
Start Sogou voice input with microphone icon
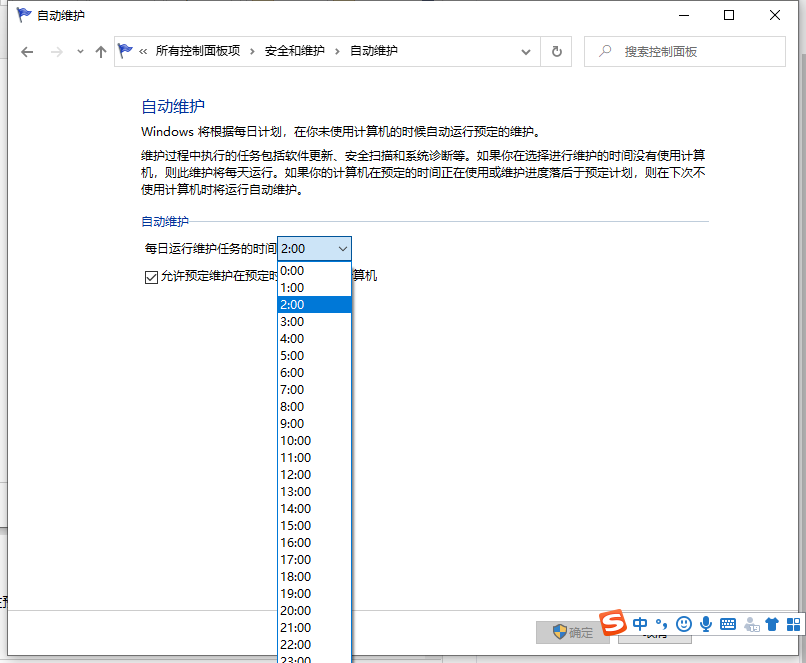705,624
